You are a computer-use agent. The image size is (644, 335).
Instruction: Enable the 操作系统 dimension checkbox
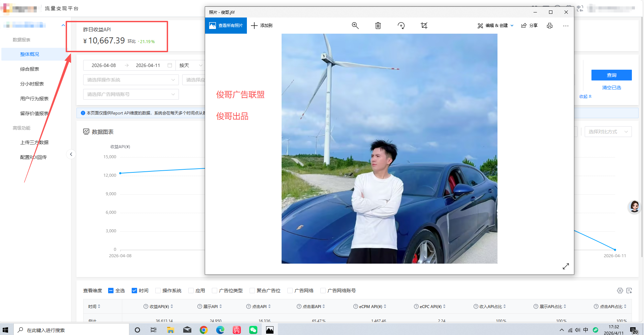pos(158,290)
